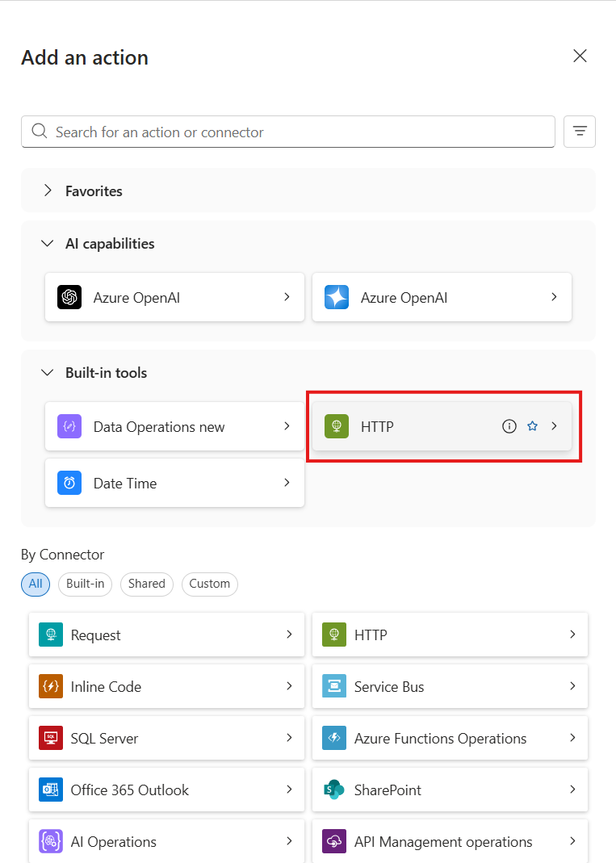This screenshot has height=863, width=616.
Task: Open the filter options button
Action: pyautogui.click(x=579, y=132)
